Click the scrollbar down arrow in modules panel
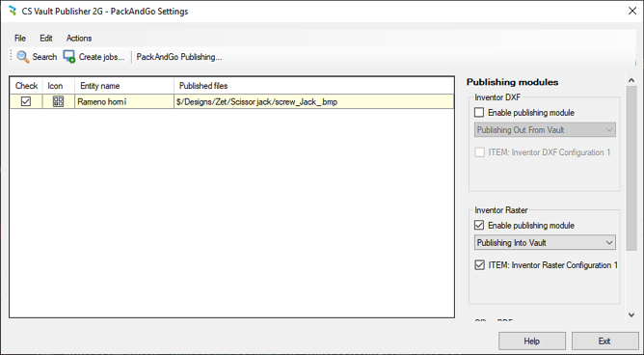 [631, 315]
